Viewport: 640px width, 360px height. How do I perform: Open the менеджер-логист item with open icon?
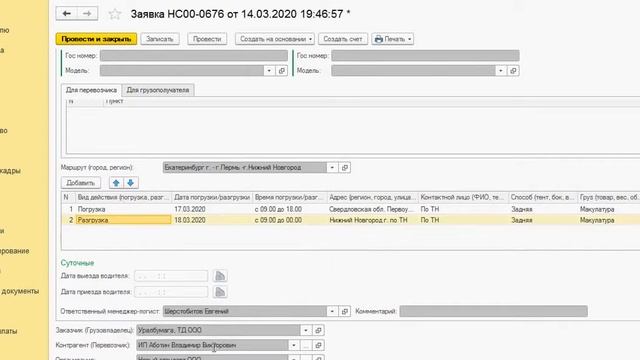click(345, 311)
